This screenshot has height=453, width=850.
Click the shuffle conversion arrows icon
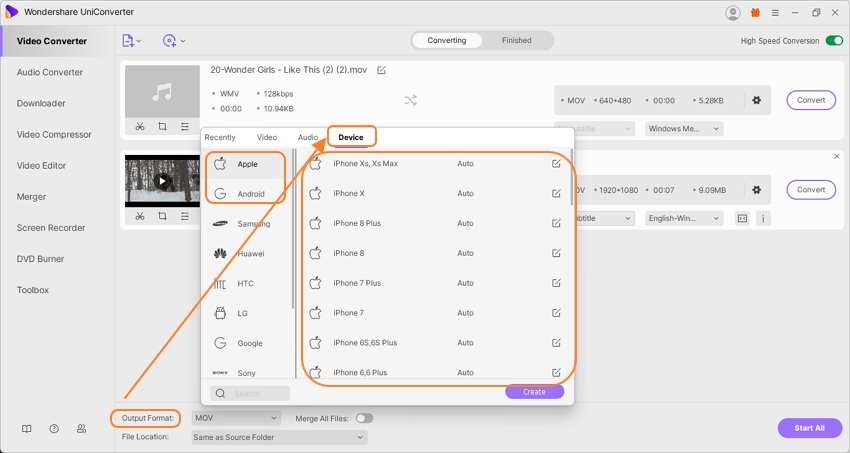click(x=410, y=100)
